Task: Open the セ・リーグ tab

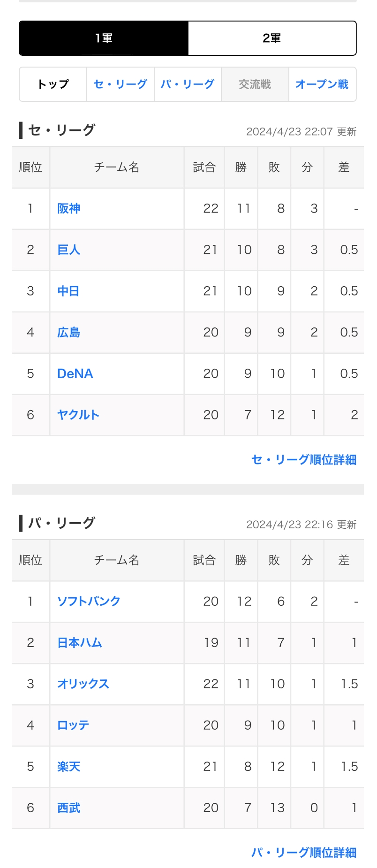Action: tap(121, 84)
